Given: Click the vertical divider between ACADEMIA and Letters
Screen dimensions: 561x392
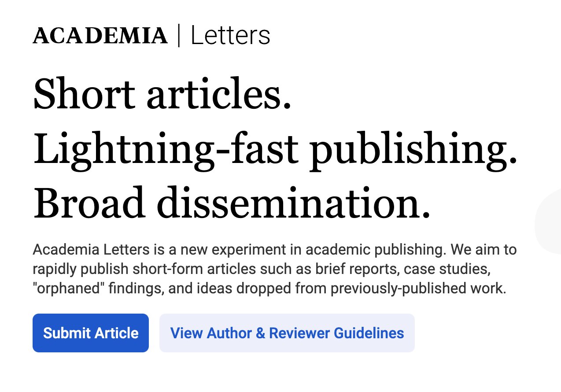Looking at the screenshot, I should [179, 36].
